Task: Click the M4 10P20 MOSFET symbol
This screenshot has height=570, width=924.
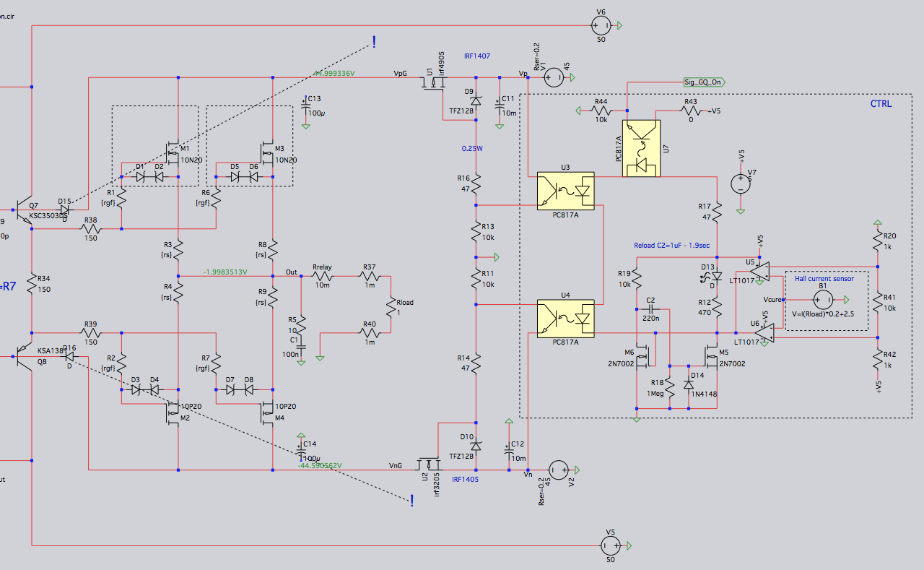Action: 267,414
